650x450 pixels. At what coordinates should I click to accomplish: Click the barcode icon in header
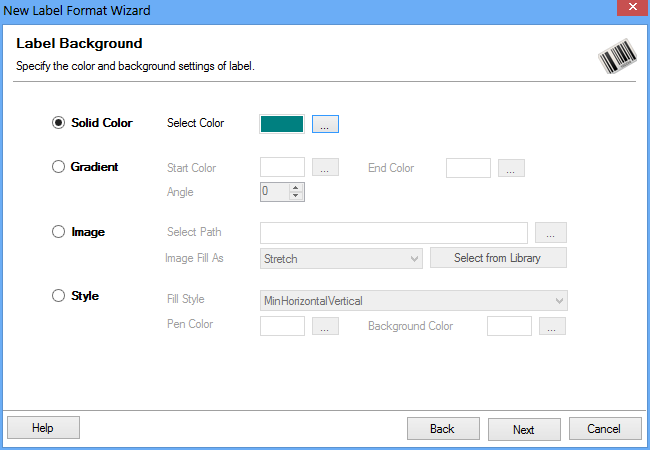[618, 59]
